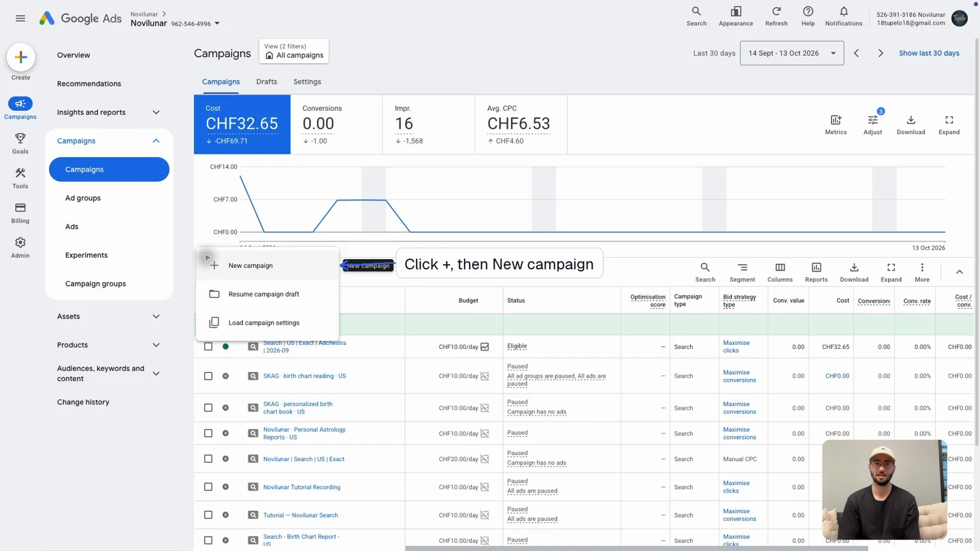
Task: Open Admin in the left rail
Action: (20, 247)
